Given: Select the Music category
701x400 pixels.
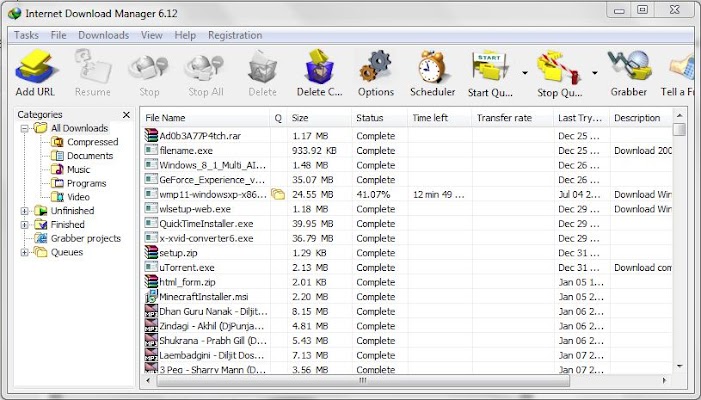Looking at the screenshot, I should click(78, 170).
